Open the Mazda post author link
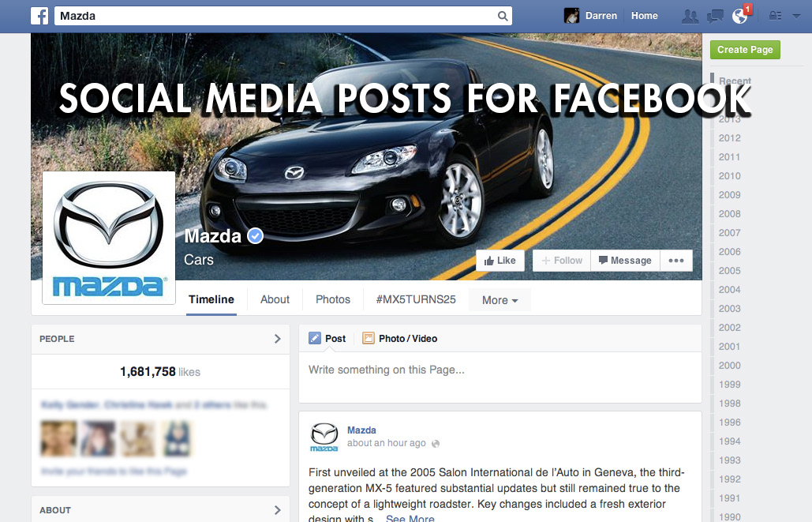 pos(361,430)
